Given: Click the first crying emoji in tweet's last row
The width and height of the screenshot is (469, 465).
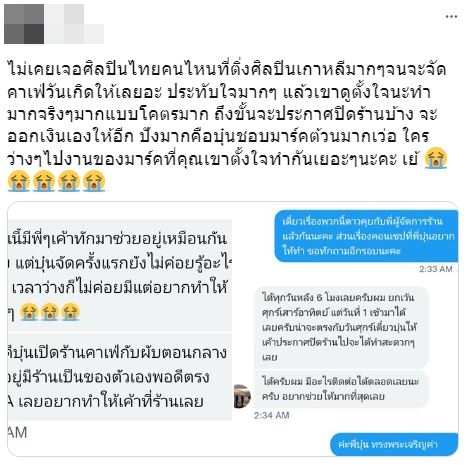Looking at the screenshot, I should pos(19,181).
